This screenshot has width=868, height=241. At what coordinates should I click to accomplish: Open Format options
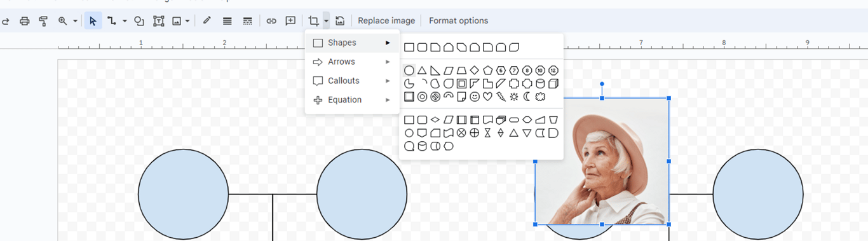[x=459, y=21]
